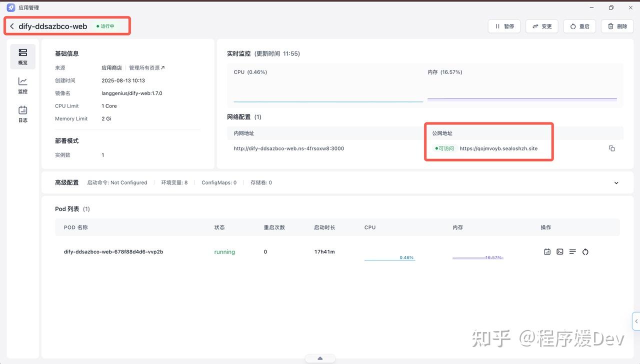This screenshot has width=640, height=364.
Task: Expand the 高级配置 advanced configuration section
Action: tap(616, 182)
